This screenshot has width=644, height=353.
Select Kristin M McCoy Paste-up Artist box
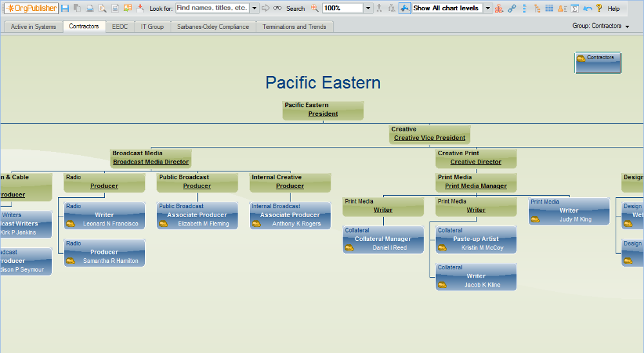(476, 240)
